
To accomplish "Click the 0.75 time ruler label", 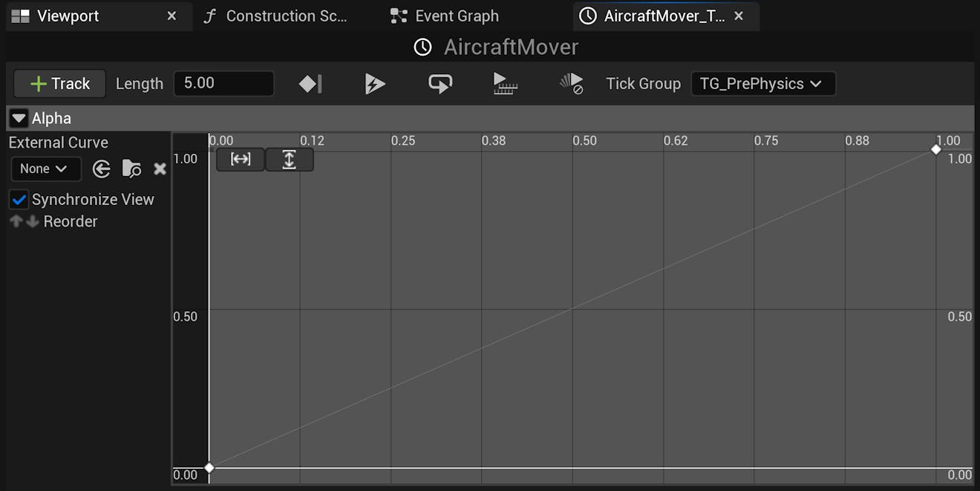I will tap(766, 140).
